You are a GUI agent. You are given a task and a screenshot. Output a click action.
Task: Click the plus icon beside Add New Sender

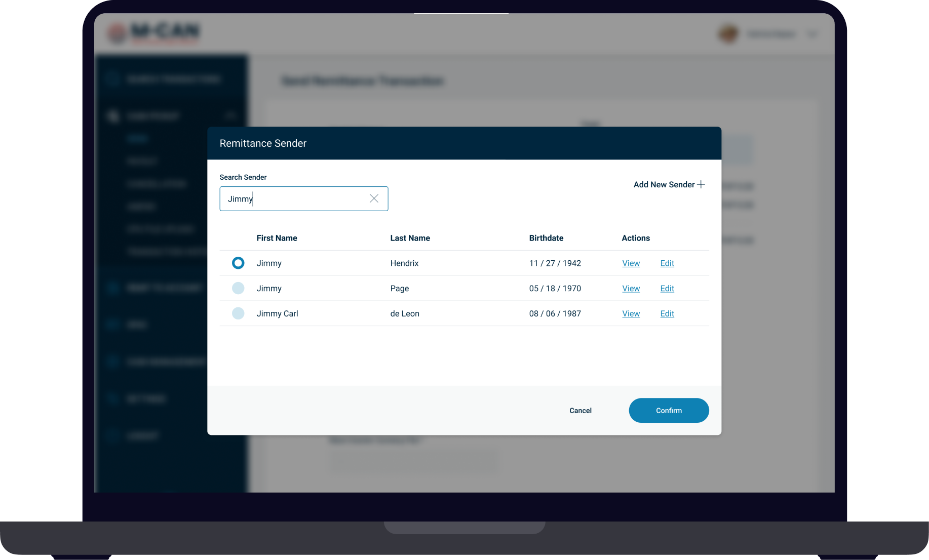tap(701, 184)
